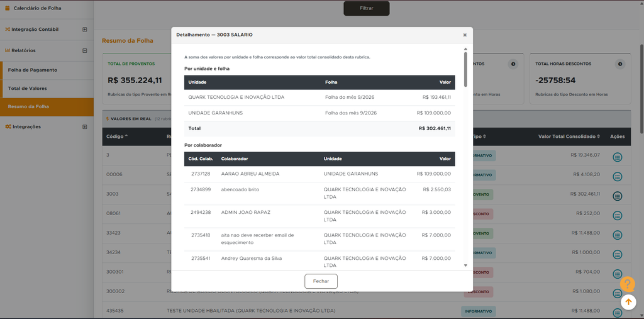Click the gears icon beside Integrações
The height and width of the screenshot is (319, 644).
8,126
